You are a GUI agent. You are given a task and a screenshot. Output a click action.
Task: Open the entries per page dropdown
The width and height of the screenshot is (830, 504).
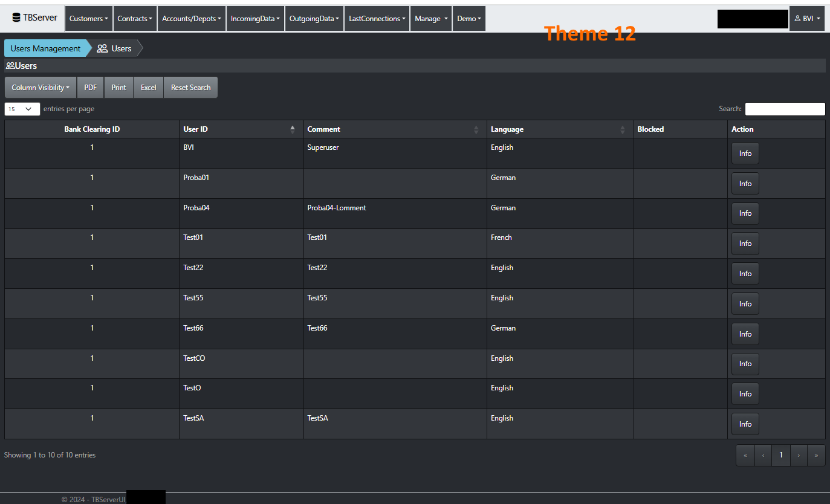22,109
